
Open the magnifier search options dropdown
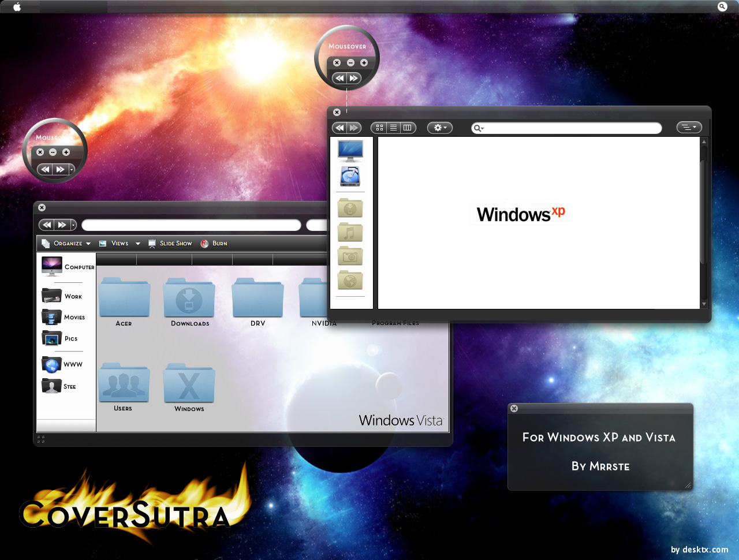coord(478,128)
